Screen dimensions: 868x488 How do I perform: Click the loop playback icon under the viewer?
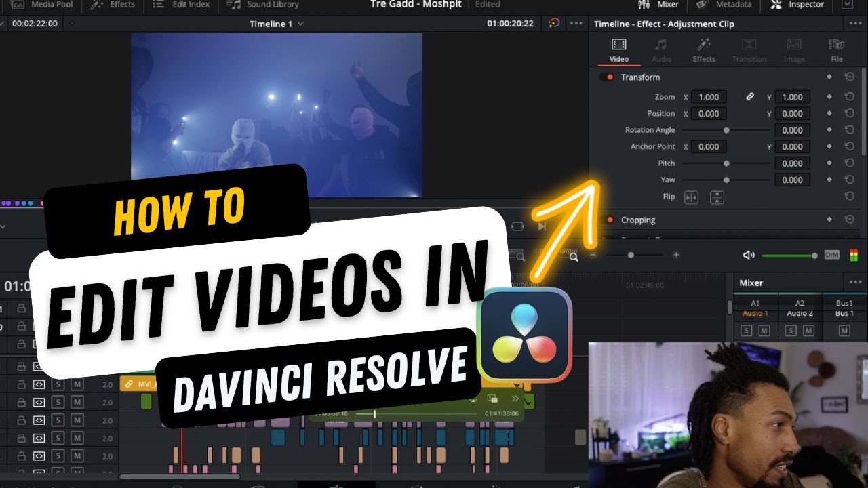517,226
